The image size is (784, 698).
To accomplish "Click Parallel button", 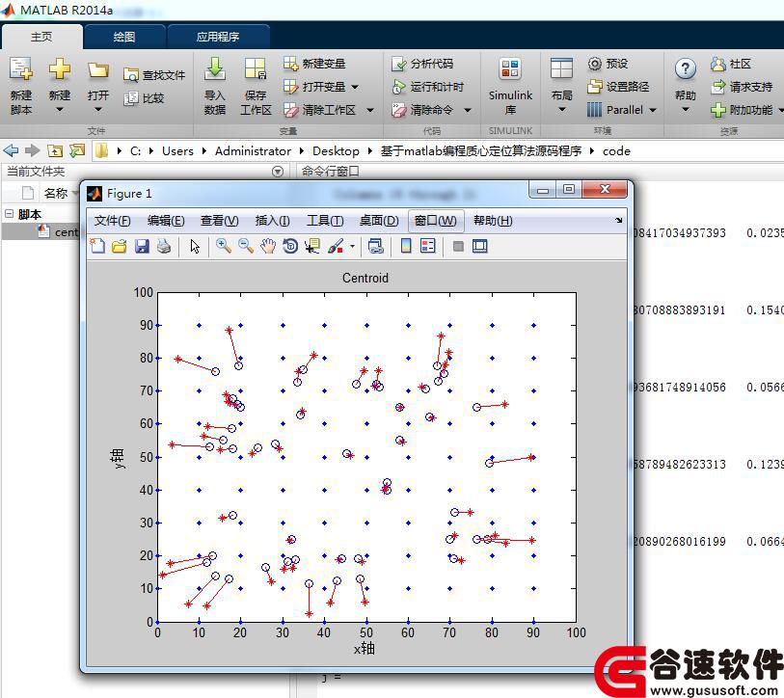I will [x=615, y=110].
